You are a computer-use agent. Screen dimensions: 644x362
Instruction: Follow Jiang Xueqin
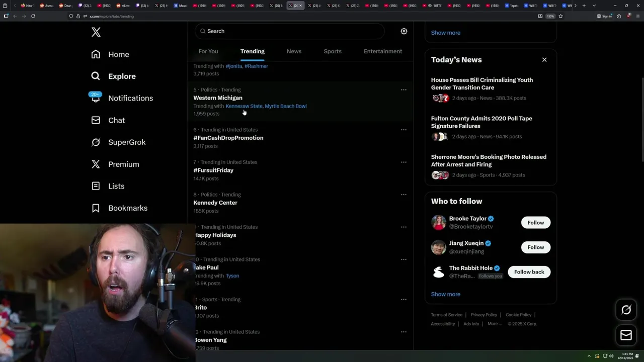536,247
